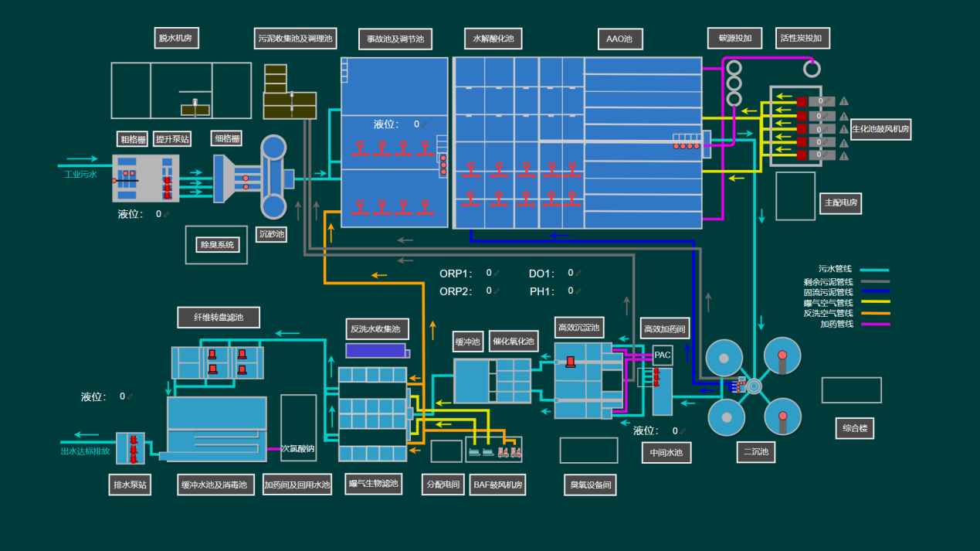Screen dimensions: 980x551
Task: Click the pencil beside 液位 under 粗格栅
Action: (166, 214)
